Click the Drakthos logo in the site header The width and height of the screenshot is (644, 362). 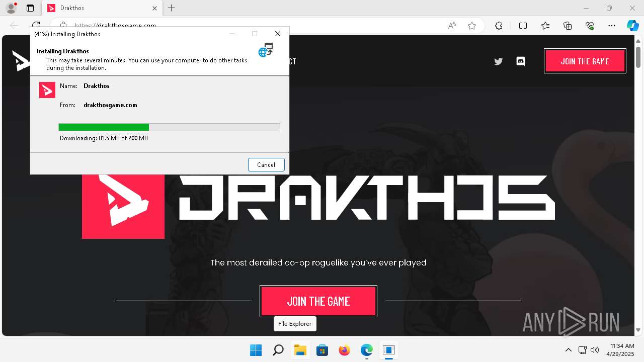click(x=21, y=61)
